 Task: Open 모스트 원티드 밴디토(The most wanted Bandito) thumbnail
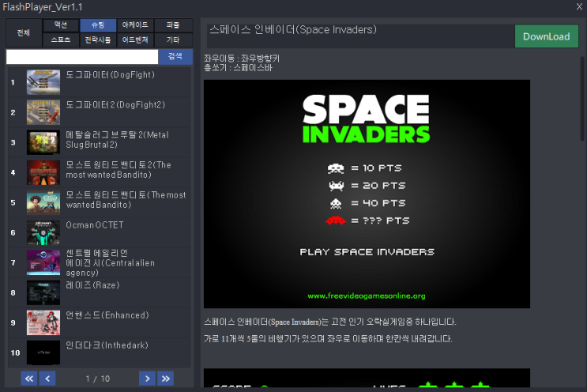click(43, 202)
